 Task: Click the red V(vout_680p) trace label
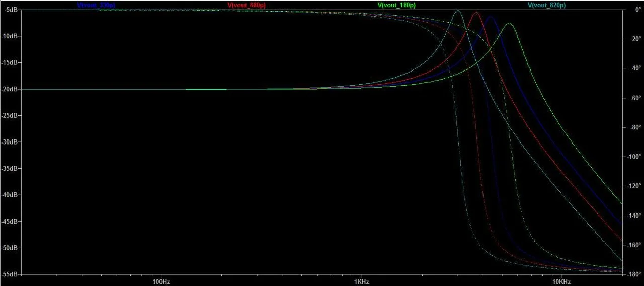coord(247,5)
